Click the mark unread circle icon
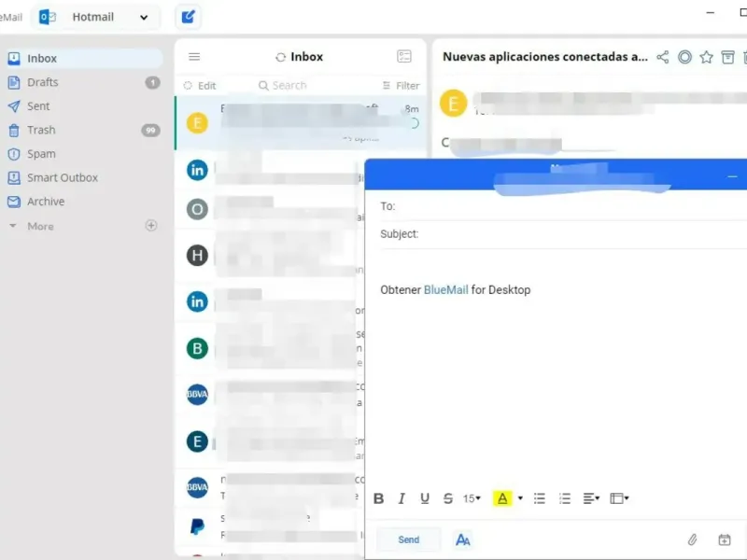 click(684, 57)
